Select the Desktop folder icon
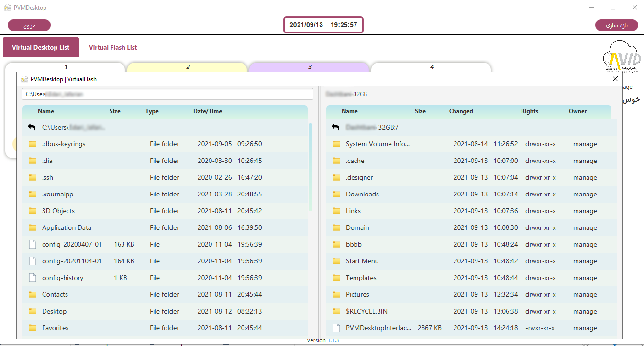 point(33,311)
